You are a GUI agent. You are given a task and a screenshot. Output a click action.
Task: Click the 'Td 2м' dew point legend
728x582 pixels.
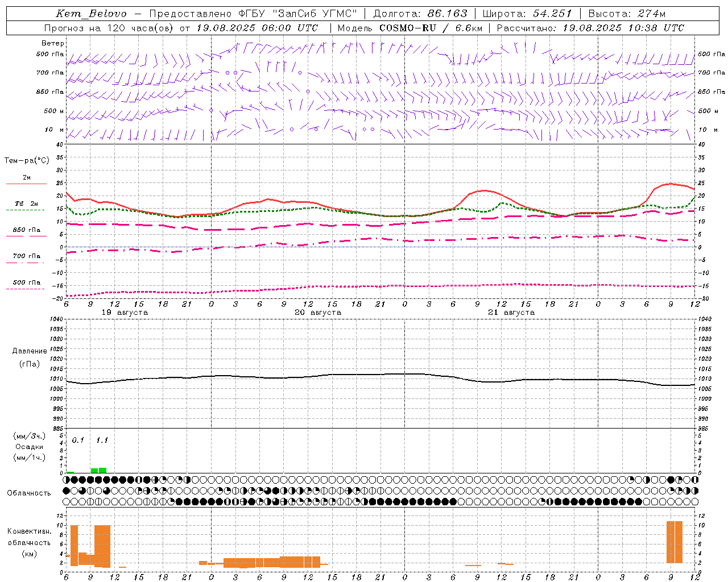[x=26, y=206]
